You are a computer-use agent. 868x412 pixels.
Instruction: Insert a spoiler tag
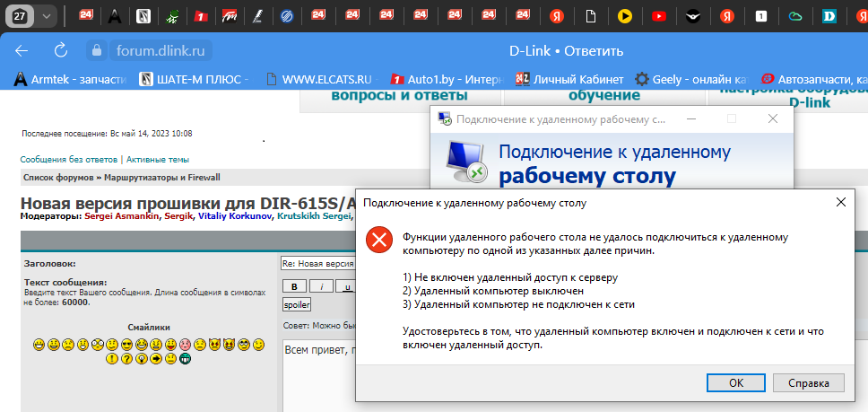(298, 305)
